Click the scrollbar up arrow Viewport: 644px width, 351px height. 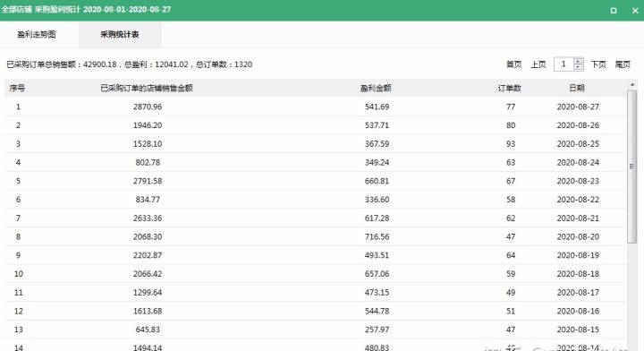[632, 84]
